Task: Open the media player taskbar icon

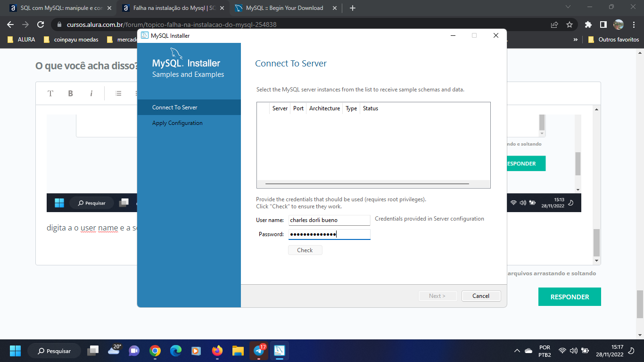Action: click(x=196, y=351)
